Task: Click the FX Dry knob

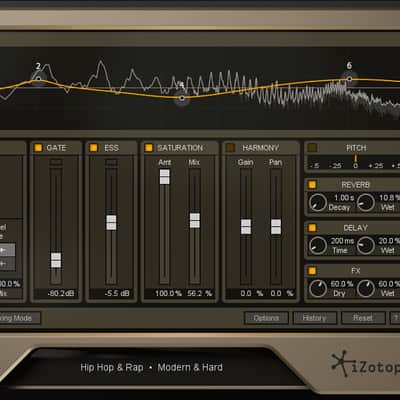Action: point(318,289)
